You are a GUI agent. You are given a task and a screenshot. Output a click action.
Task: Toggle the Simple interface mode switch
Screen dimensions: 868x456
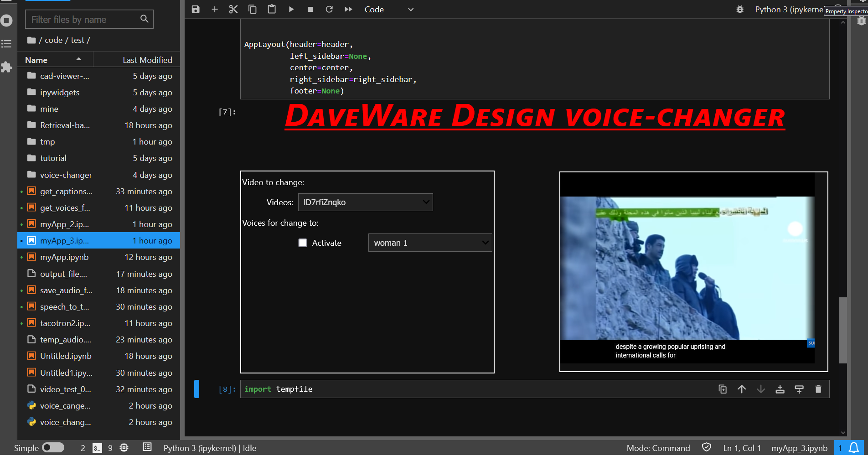click(53, 448)
